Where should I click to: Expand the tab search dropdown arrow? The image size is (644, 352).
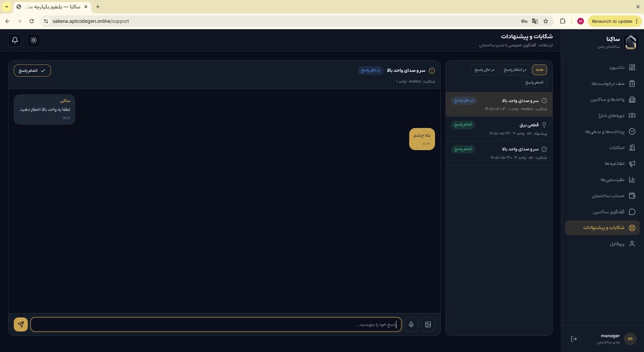point(7,7)
